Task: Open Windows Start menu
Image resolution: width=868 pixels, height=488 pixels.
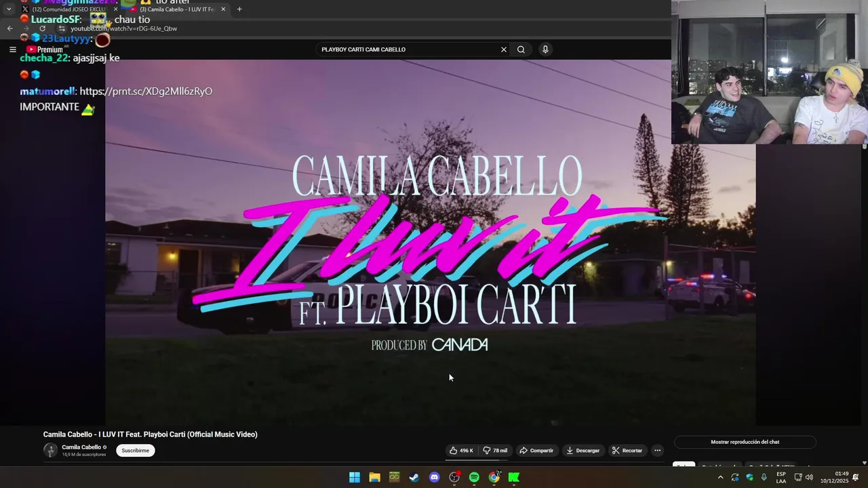Action: pyautogui.click(x=355, y=477)
